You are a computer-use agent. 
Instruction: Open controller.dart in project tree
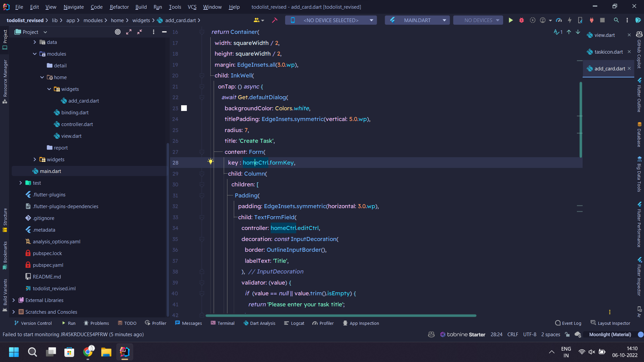tap(77, 124)
